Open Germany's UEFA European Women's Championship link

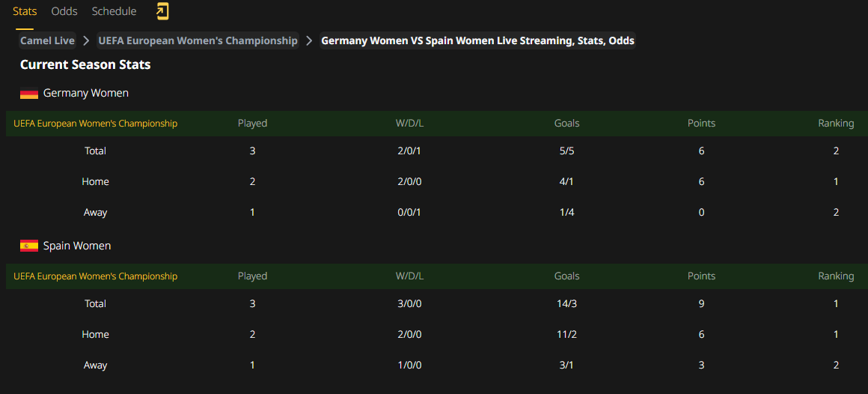point(95,123)
